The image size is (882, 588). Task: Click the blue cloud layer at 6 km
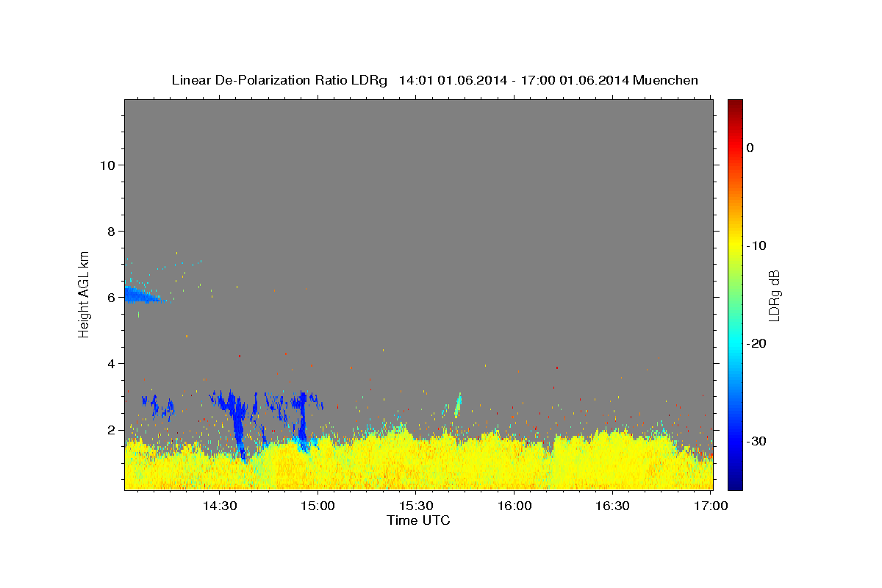tap(141, 295)
